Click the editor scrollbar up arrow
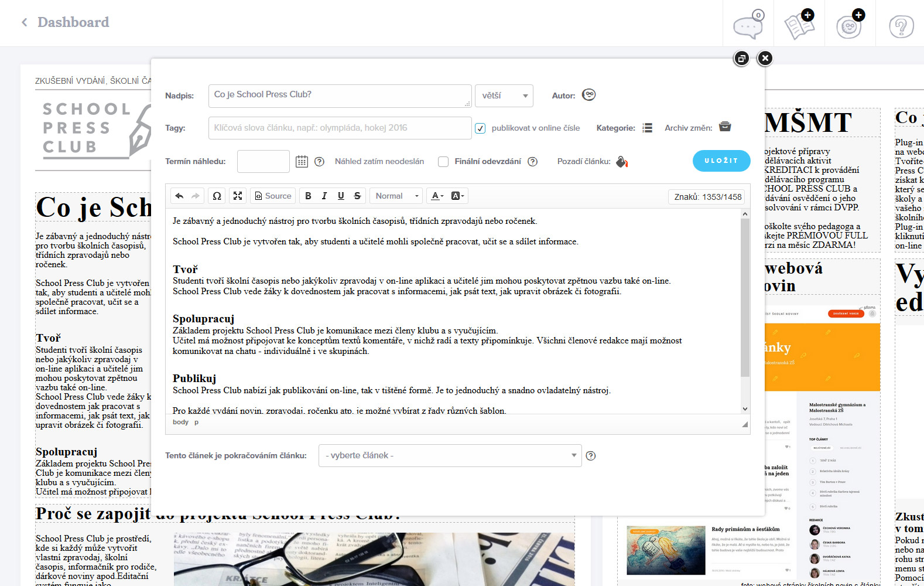Screen dimensions: 924x586 click(x=745, y=214)
